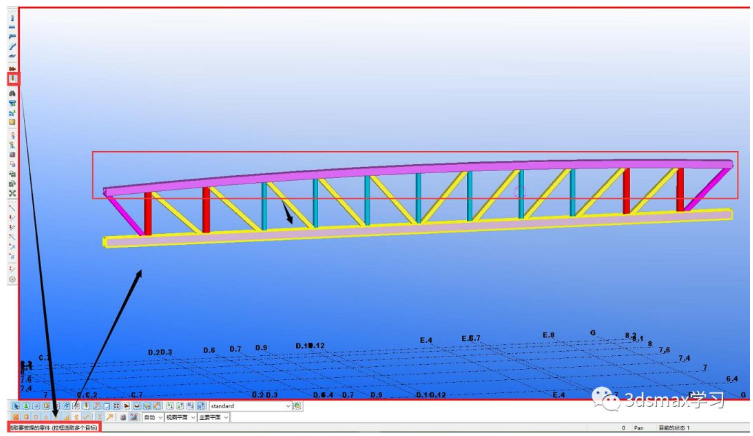Select the steel column tool
Screen dimensions: 753x436
point(12,18)
